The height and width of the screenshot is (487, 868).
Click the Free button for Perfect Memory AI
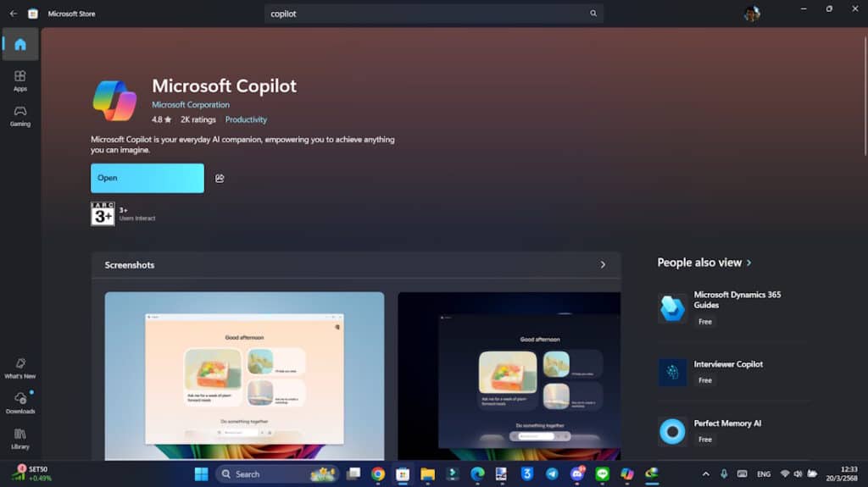click(x=704, y=440)
